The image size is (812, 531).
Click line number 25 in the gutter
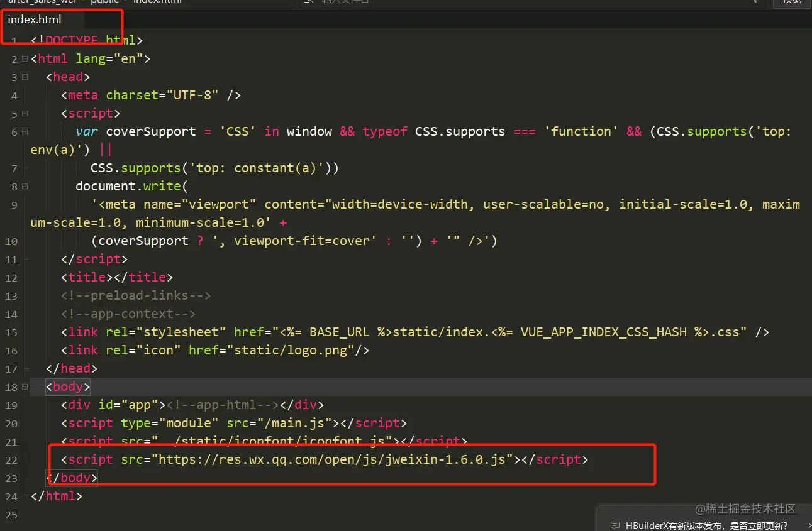tap(11, 515)
